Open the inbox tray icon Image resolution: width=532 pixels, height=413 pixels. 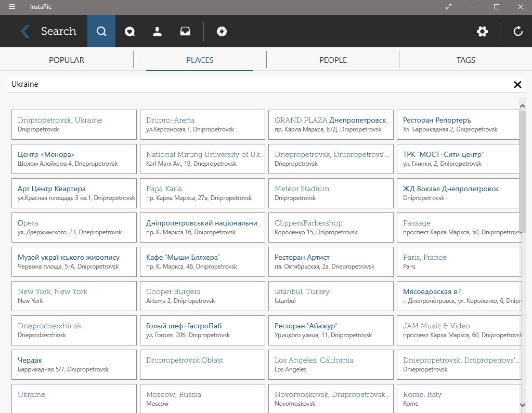185,32
